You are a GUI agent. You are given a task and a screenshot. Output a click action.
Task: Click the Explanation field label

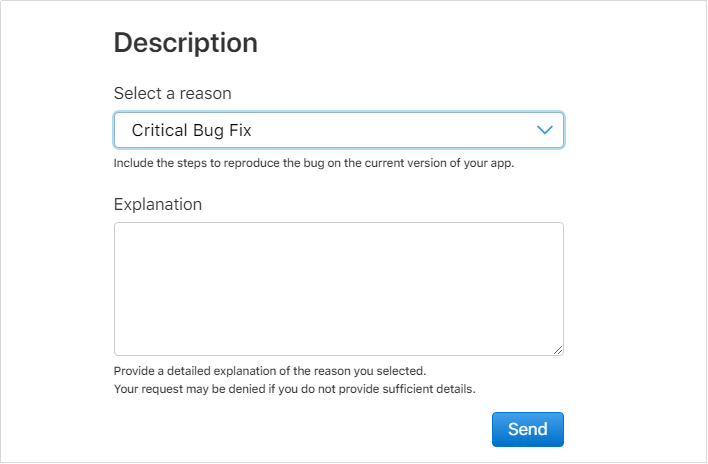click(x=158, y=204)
